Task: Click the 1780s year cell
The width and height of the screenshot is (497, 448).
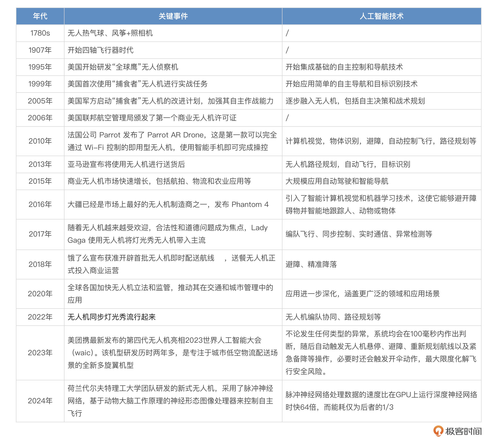Action: point(40,33)
